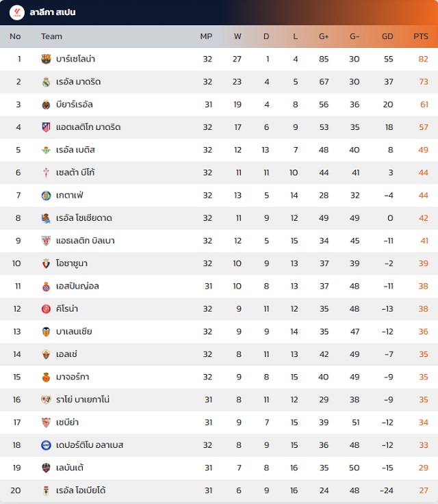Open the โอซาซูนา team link

coord(72,263)
